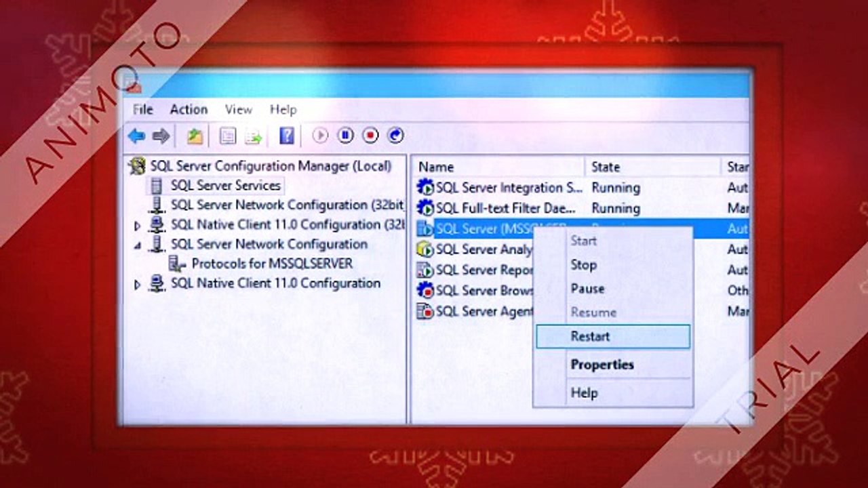
Task: Click the Export list toolbar icon
Action: (253, 136)
